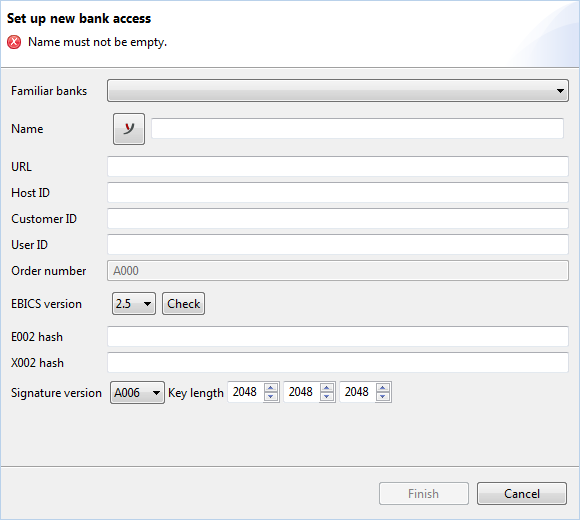This screenshot has width=580, height=520.
Task: Click the Check button
Action: [x=183, y=304]
